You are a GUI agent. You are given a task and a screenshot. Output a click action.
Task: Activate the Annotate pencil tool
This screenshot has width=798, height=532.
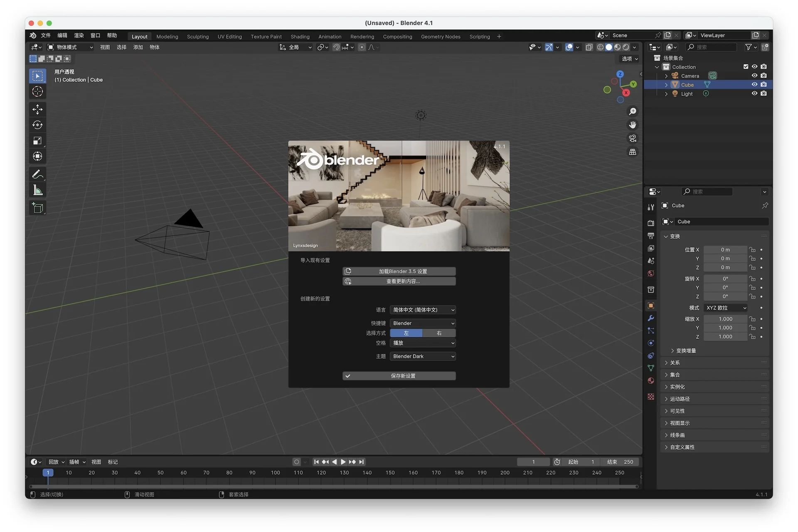click(x=37, y=174)
